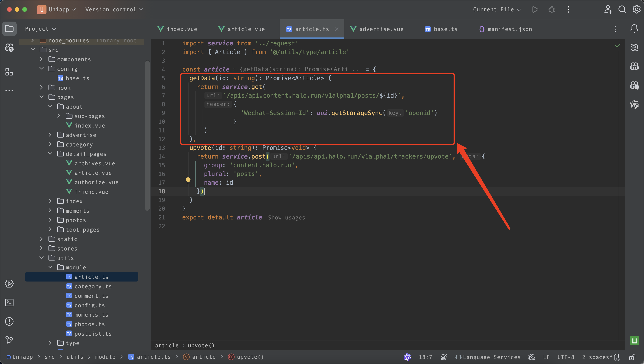Open the Git version control tool window
Viewport: 644px width, 364px height.
pyautogui.click(x=9, y=340)
